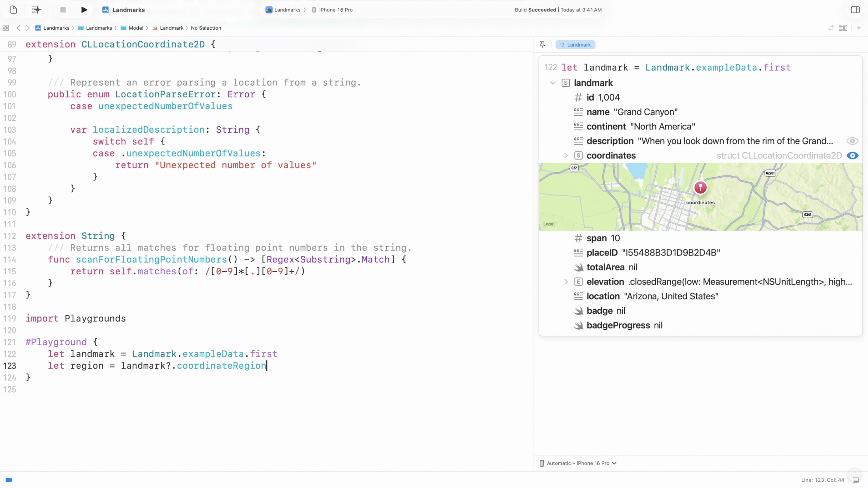Screen dimensions: 868x488
Task: Go back with navigation chevron
Action: click(18, 28)
